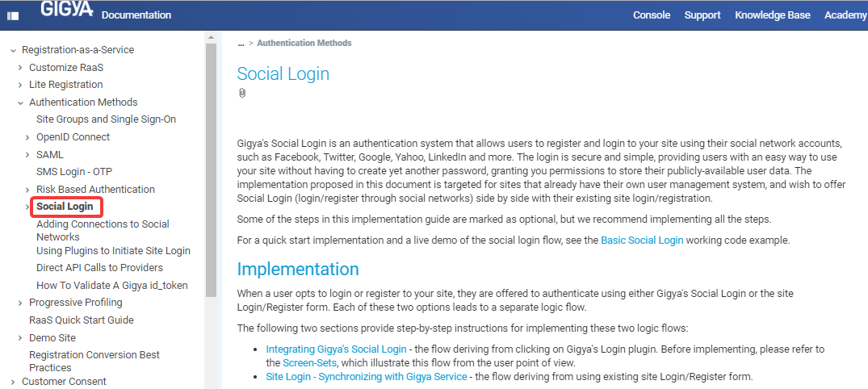Select Risk Based Authentication item

[x=95, y=189]
